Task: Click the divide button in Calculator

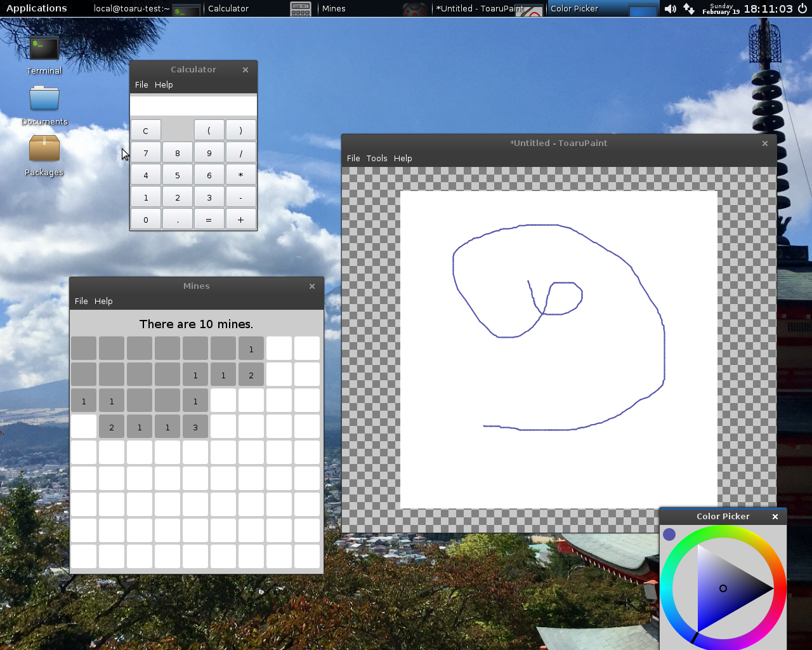Action: click(240, 153)
